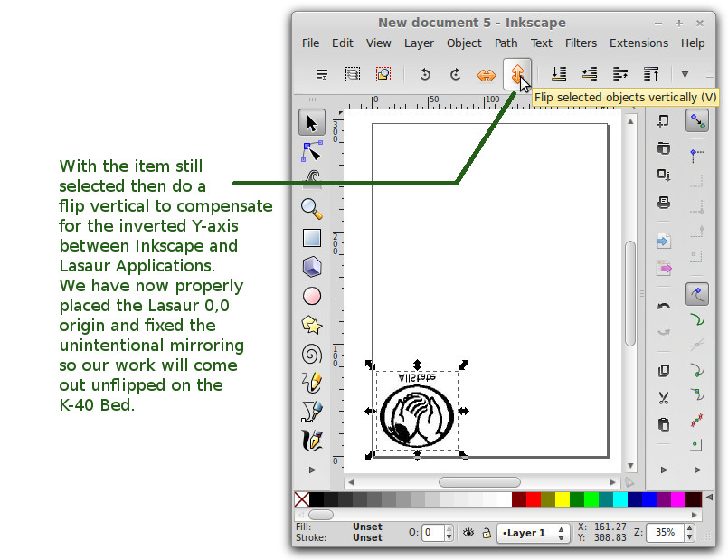The width and height of the screenshot is (728, 560).
Task: Toggle snap to cusp nodes
Action: click(x=697, y=370)
